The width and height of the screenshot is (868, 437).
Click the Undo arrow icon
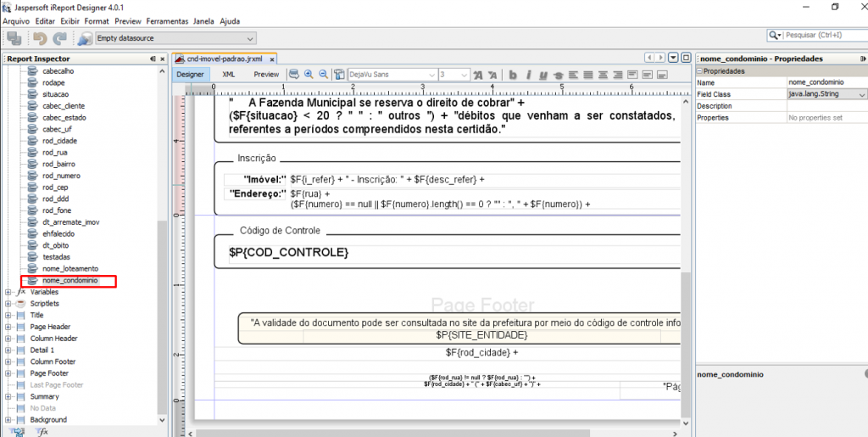39,38
